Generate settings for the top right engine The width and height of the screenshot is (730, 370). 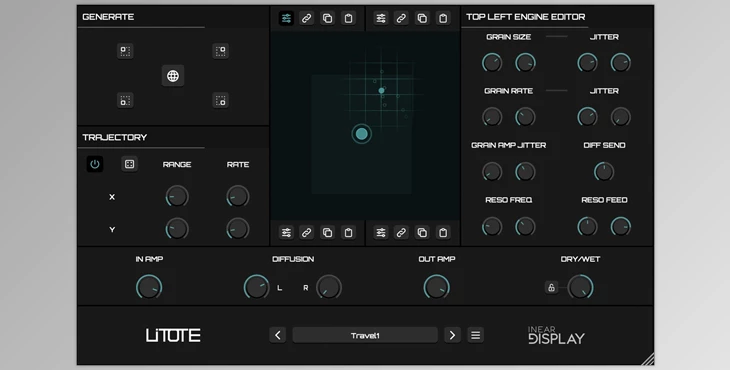220,51
